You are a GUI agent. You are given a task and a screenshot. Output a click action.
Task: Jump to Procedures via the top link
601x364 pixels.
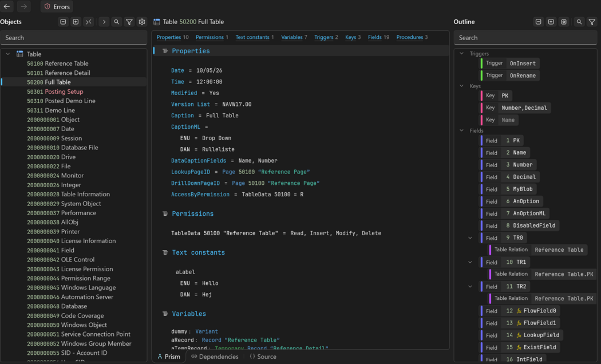click(409, 37)
